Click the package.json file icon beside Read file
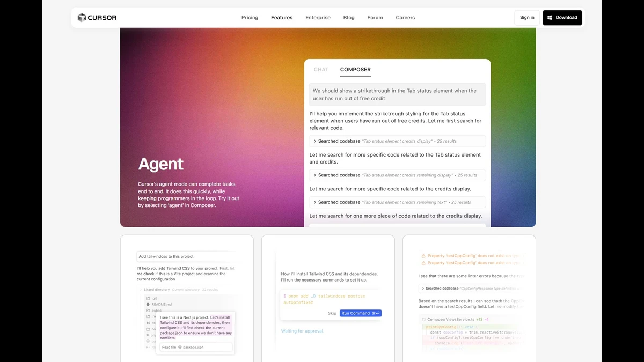Image resolution: width=644 pixels, height=362 pixels. [x=180, y=348]
